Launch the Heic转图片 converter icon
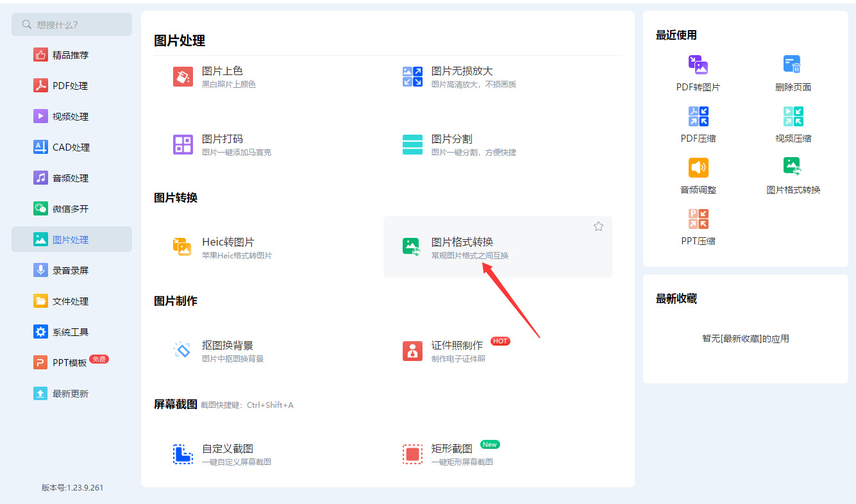 click(x=183, y=248)
